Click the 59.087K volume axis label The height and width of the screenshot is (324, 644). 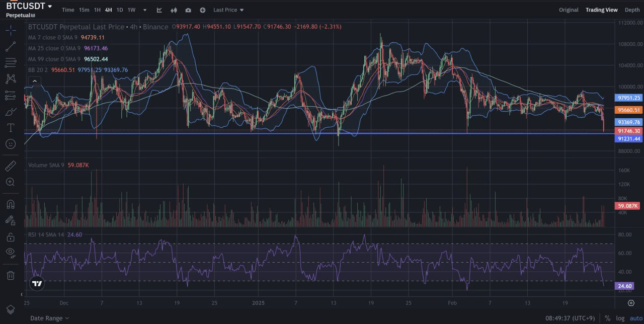(628, 206)
